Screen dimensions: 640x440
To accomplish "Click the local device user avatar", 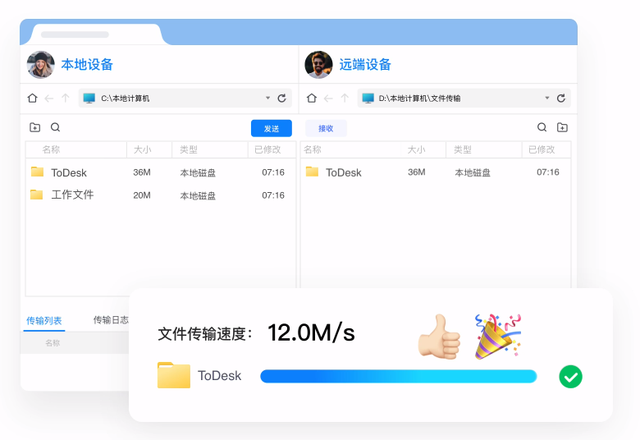I will coord(41,64).
